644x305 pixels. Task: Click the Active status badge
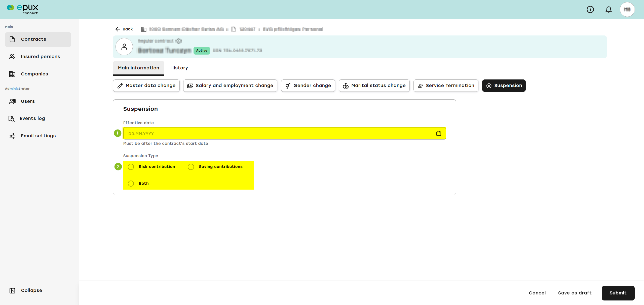point(202,51)
